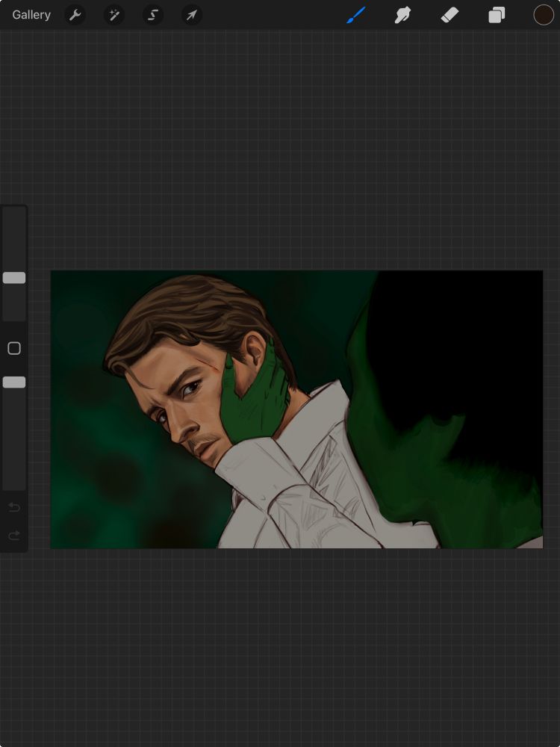Image resolution: width=560 pixels, height=747 pixels.
Task: Open the Adjustments magic wand menu
Action: click(x=113, y=15)
